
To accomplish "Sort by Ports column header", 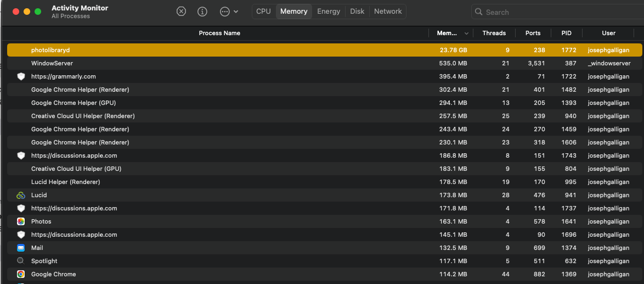I will (533, 33).
